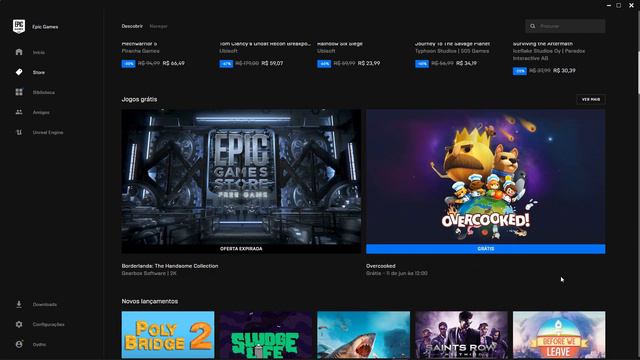
Task: Minimize the Epic Games launcher window
Action: tap(609, 5)
